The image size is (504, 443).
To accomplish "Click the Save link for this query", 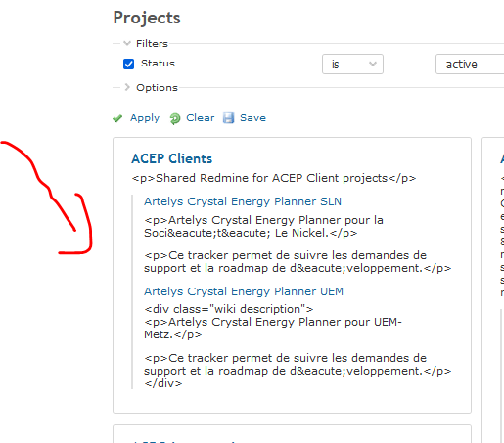I will tap(252, 118).
